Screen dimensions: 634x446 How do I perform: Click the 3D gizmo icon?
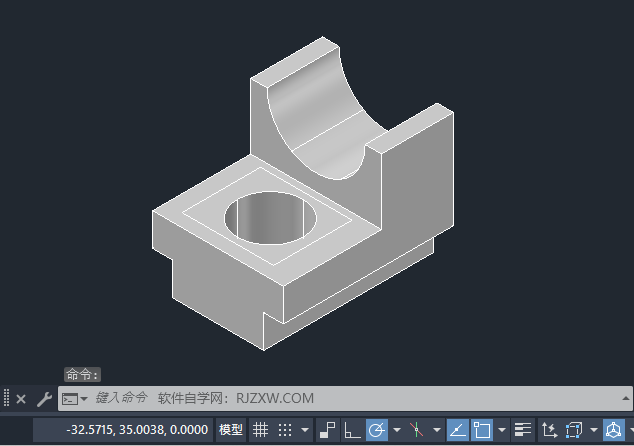tap(613, 430)
